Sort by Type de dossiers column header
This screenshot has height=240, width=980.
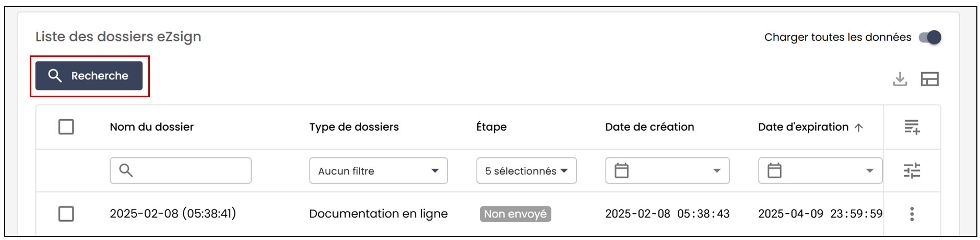[354, 127]
